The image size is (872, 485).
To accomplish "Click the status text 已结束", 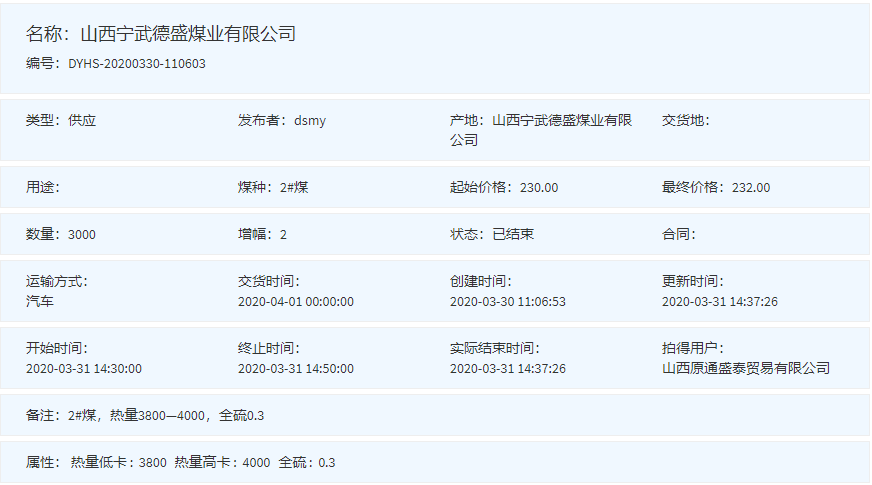I will [513, 235].
